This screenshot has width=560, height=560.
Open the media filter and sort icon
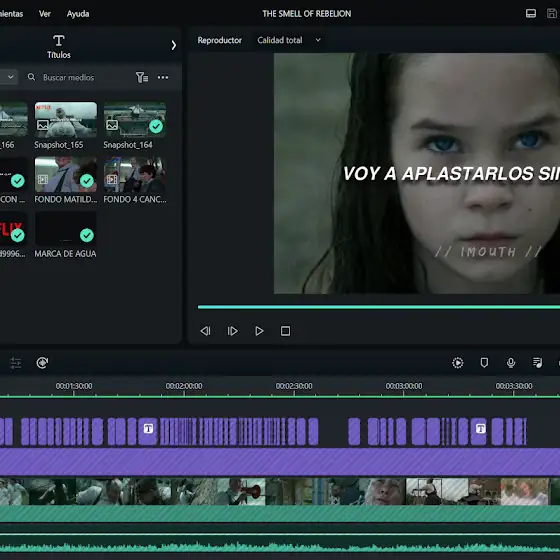point(142,77)
